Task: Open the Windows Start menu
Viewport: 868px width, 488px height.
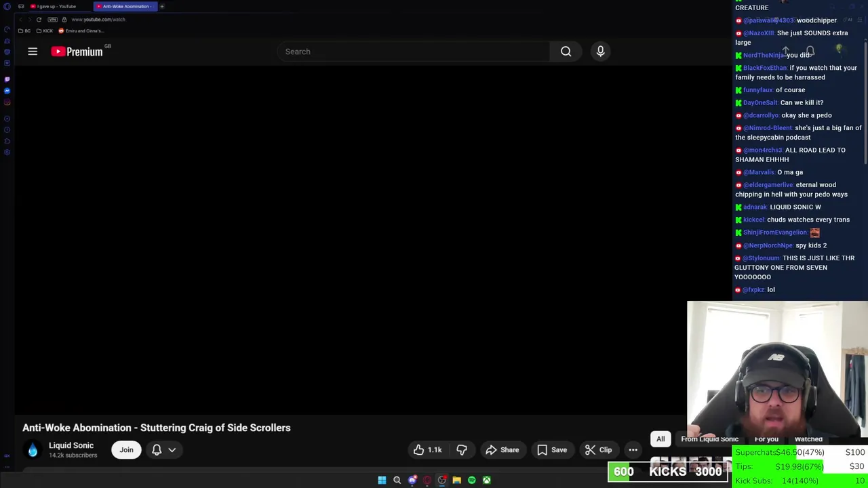Action: pyautogui.click(x=382, y=481)
